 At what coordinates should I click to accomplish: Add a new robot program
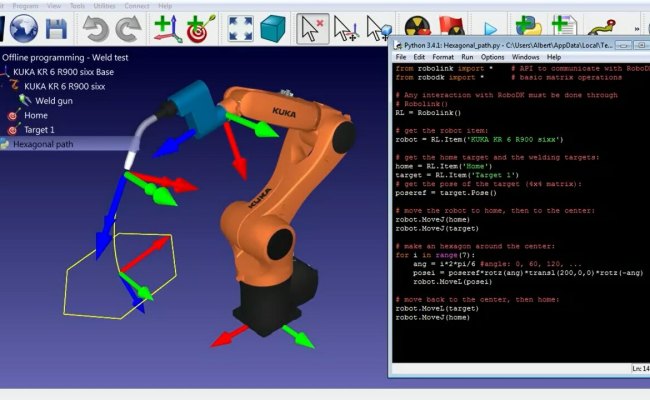click(565, 25)
